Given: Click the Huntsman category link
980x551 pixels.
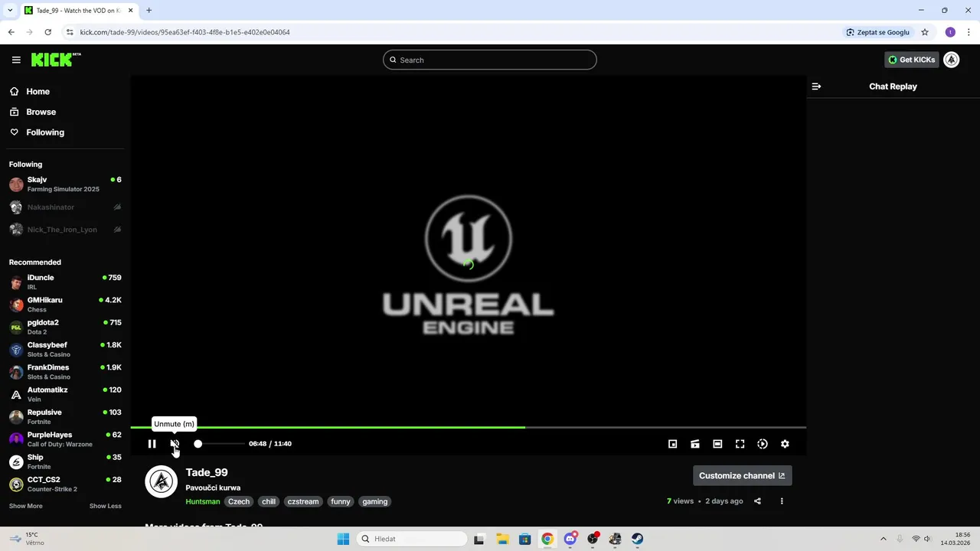Looking at the screenshot, I should (x=202, y=502).
